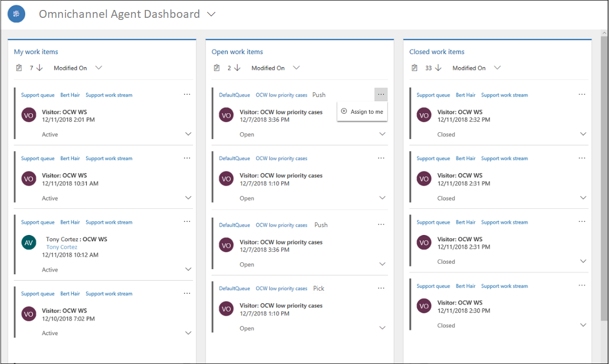The height and width of the screenshot is (364, 609).
Task: Expand the first Active work item details
Action: coord(188,134)
